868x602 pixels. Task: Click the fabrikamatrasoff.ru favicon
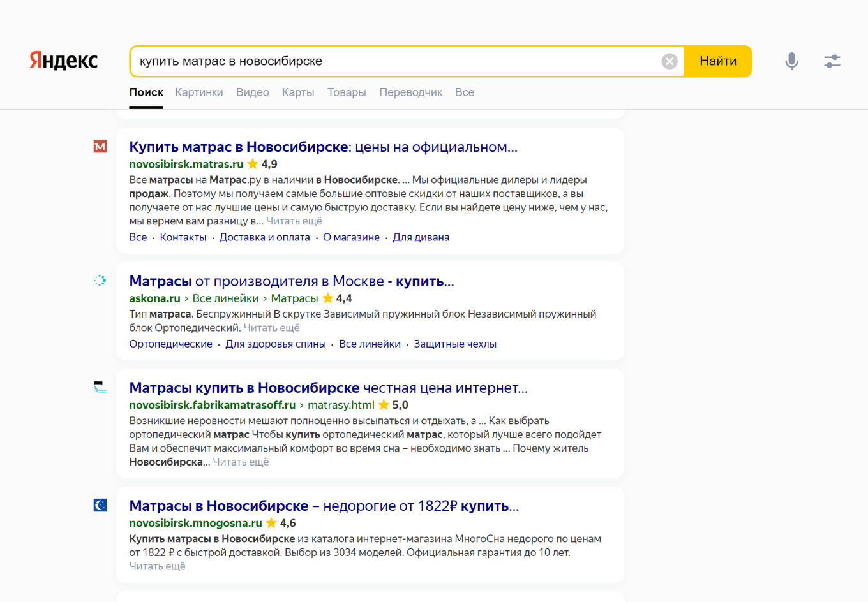click(x=100, y=388)
